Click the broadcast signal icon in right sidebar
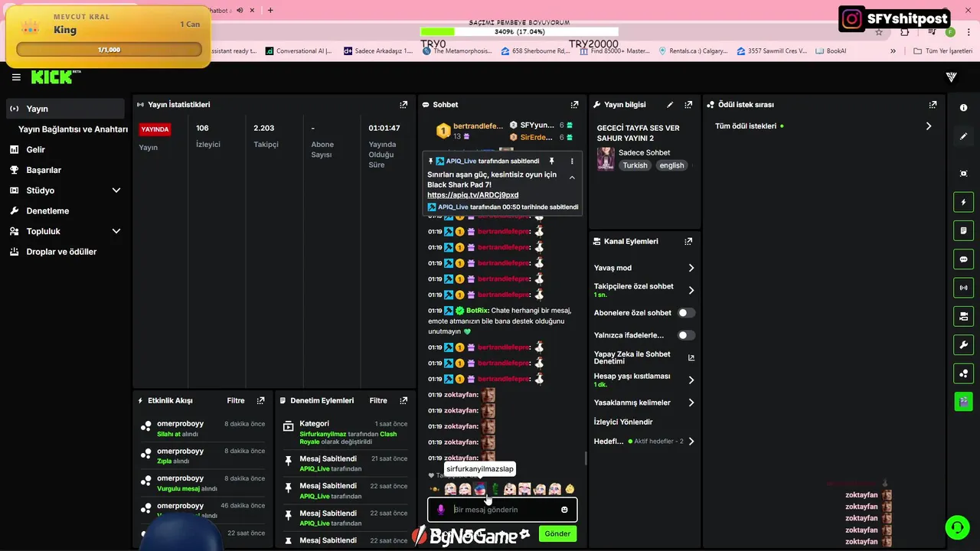Image resolution: width=980 pixels, height=551 pixels. click(963, 288)
